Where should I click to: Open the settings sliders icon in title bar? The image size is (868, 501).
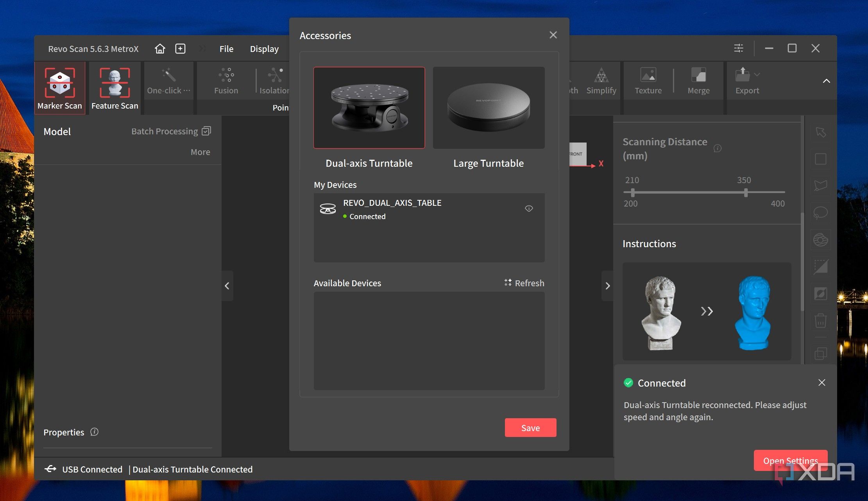pyautogui.click(x=739, y=48)
